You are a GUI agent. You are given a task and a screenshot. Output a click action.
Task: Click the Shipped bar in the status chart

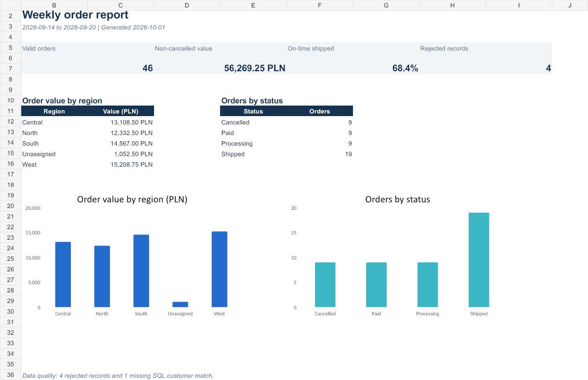click(479, 260)
